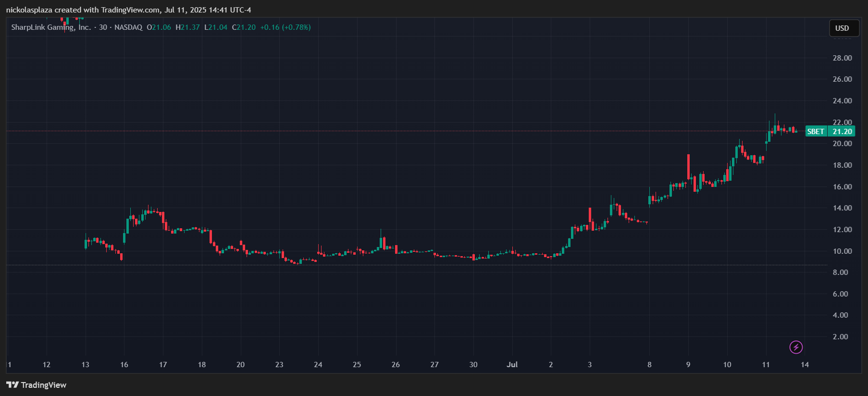The image size is (868, 396).
Task: Click date 10 on the time axis
Action: 727,364
